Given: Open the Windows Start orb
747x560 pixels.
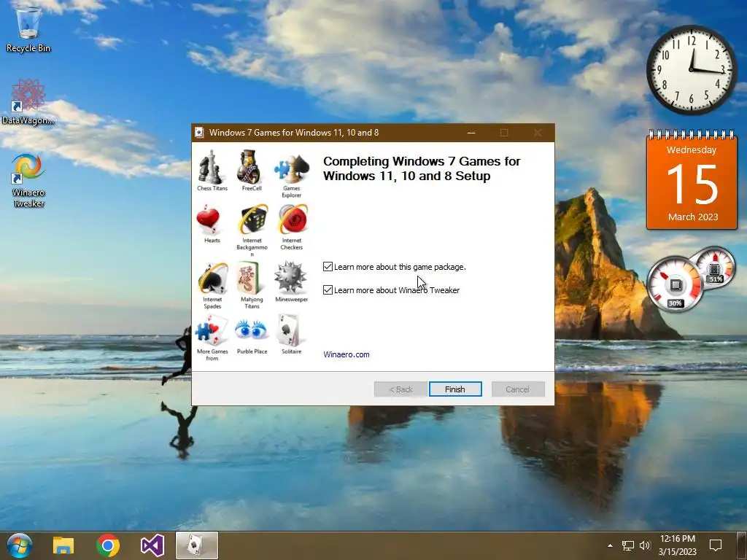Looking at the screenshot, I should (x=19, y=545).
